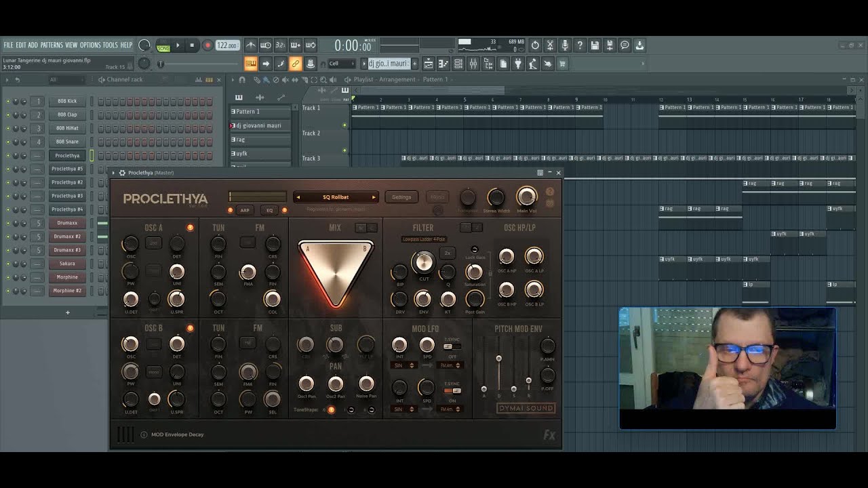This screenshot has width=868, height=488.
Task: Select the Sakura channel button
Action: click(67, 264)
